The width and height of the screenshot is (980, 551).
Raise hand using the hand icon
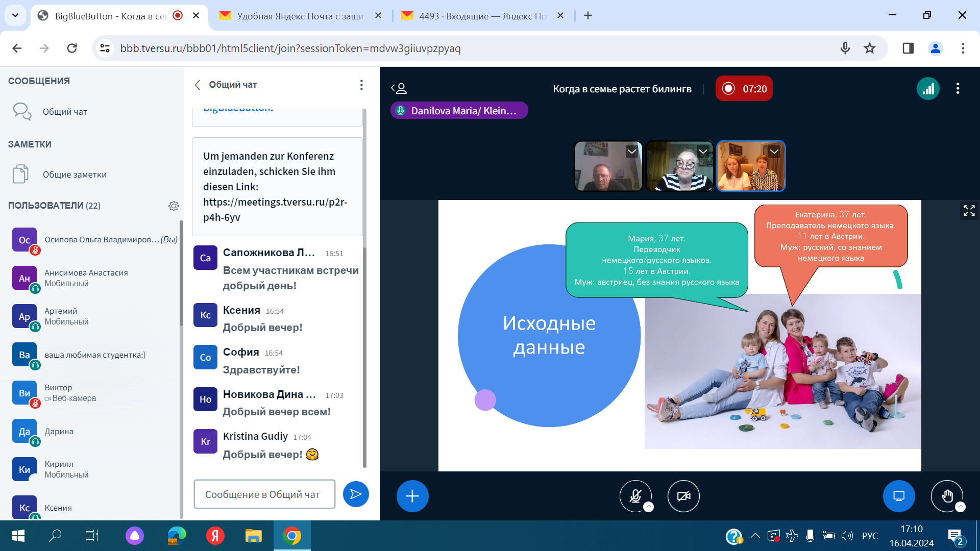[947, 496]
